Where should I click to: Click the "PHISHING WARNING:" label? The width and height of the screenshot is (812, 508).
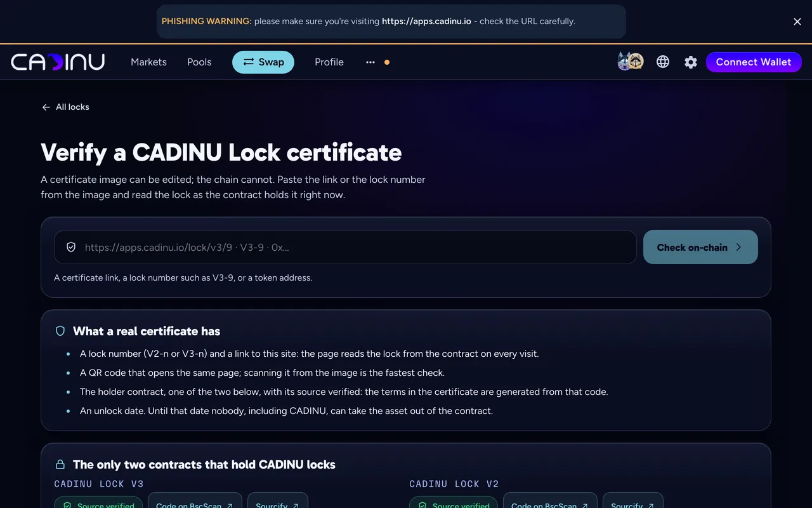click(207, 22)
